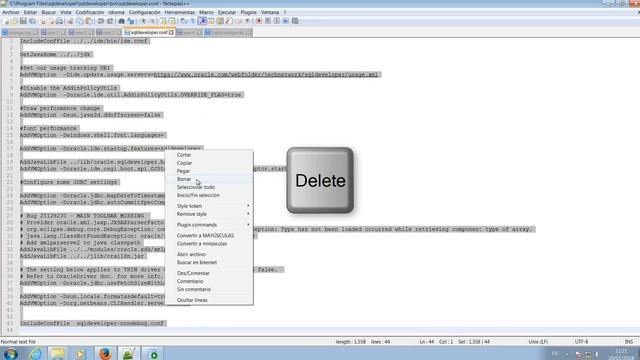This screenshot has height=360, width=640.
Task: Open Find with the binoculars icon
Action: pyautogui.click(x=121, y=21)
